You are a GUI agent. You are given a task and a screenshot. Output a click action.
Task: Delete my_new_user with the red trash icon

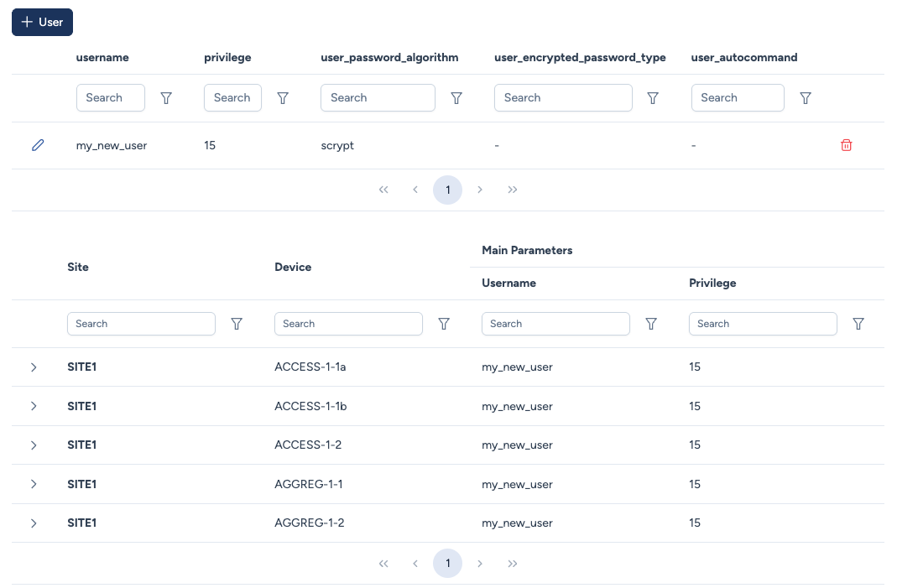(846, 145)
